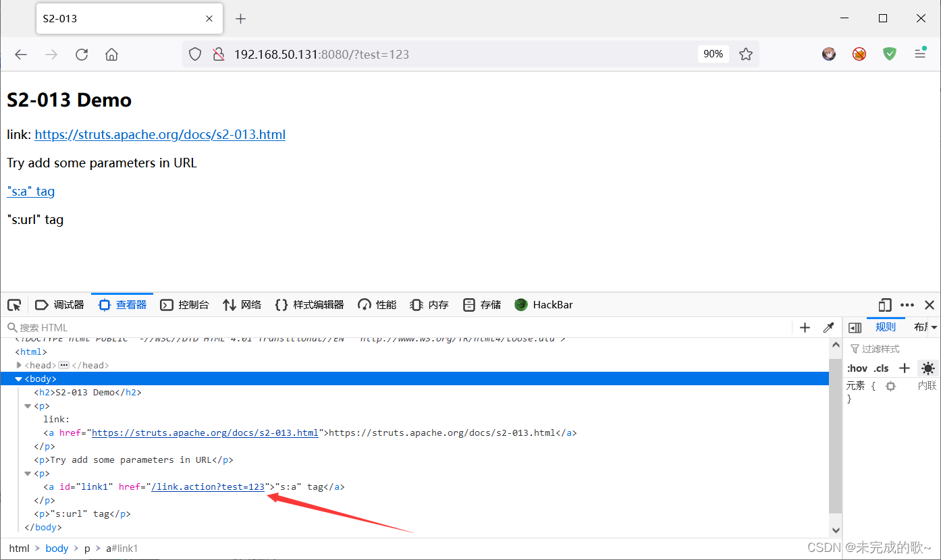This screenshot has width=941, height=560.
Task: Switch to the 性能 performance tab
Action: [x=377, y=305]
